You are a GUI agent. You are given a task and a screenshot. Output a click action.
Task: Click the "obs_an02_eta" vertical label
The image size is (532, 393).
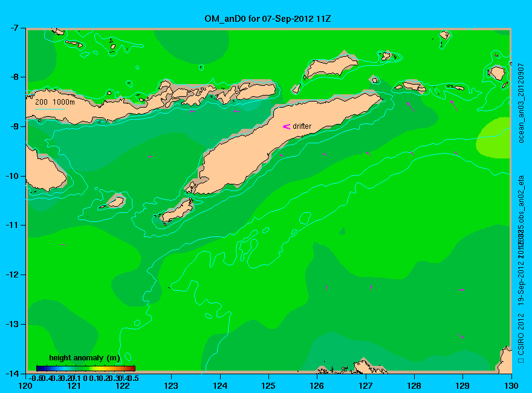pos(521,198)
